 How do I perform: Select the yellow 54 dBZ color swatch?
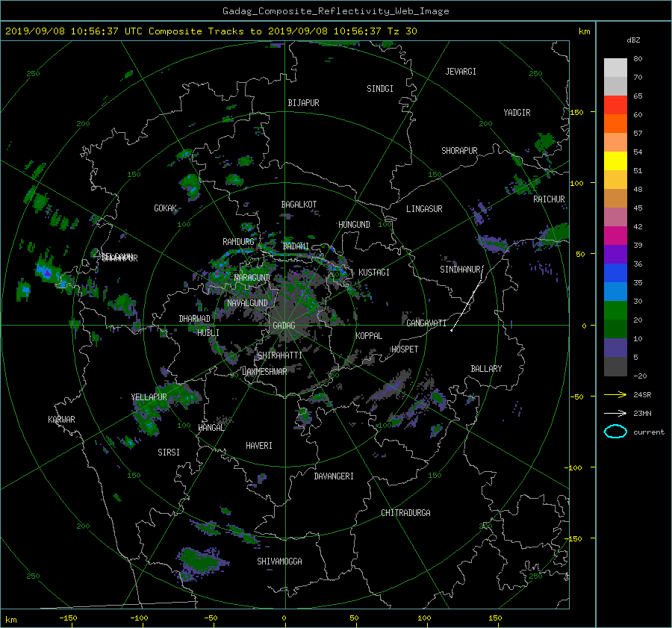[615, 161]
